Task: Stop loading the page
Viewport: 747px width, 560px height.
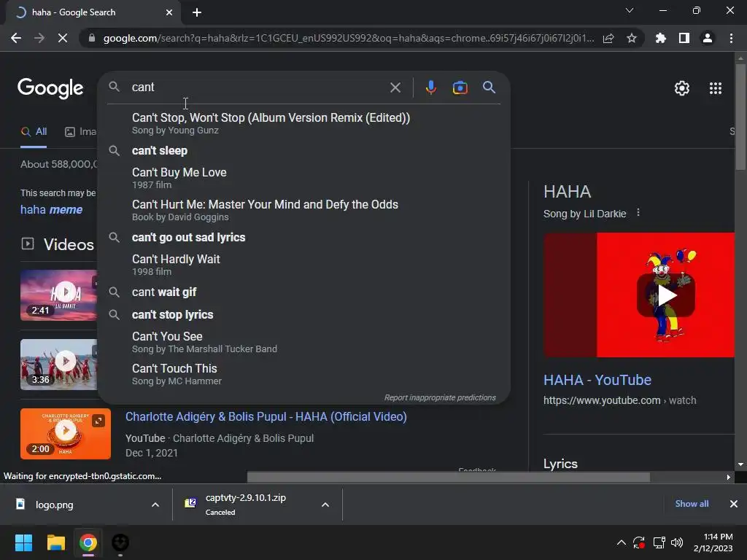Action: point(63,38)
